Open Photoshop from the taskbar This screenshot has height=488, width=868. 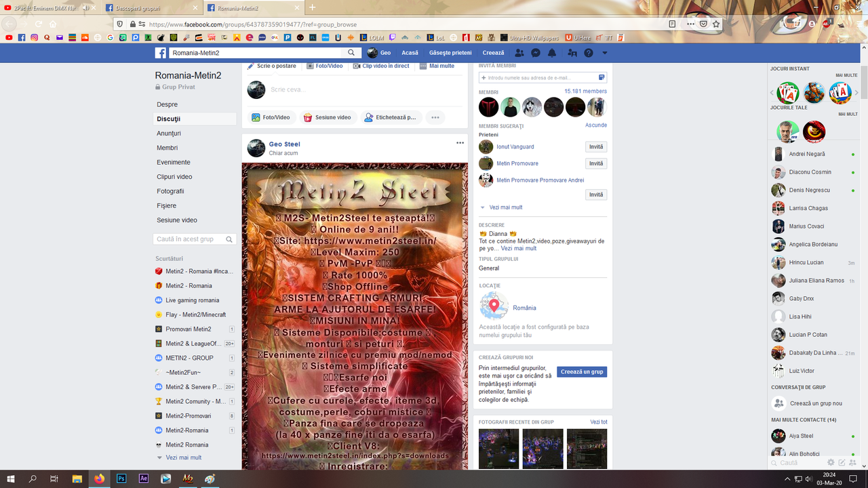pos(121,479)
